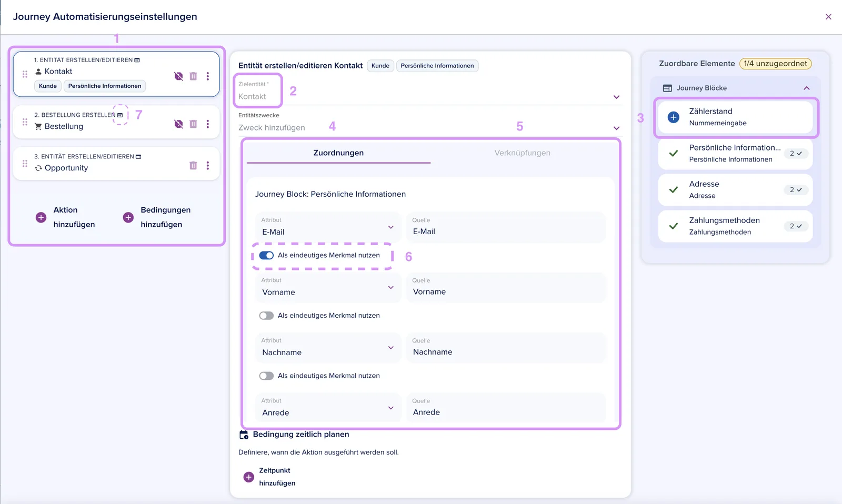Click the plus icon for Aktion hinzufügen
Image resolution: width=842 pixels, height=504 pixels.
(x=41, y=217)
